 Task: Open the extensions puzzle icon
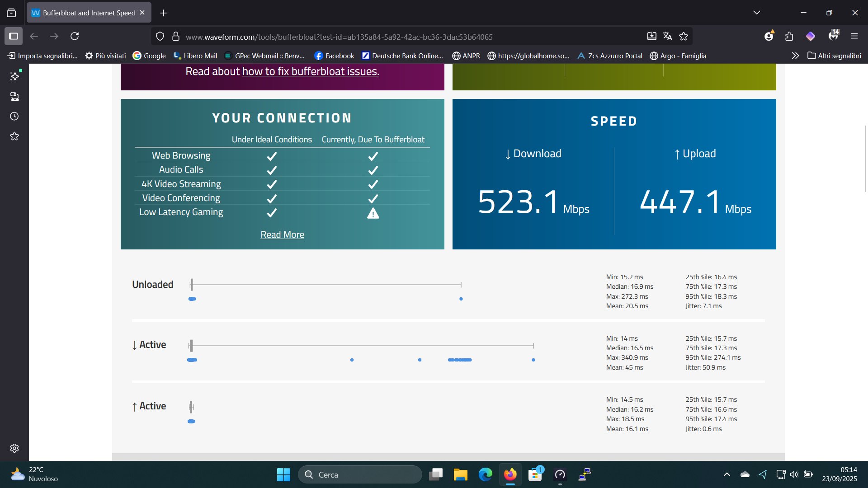pyautogui.click(x=789, y=36)
